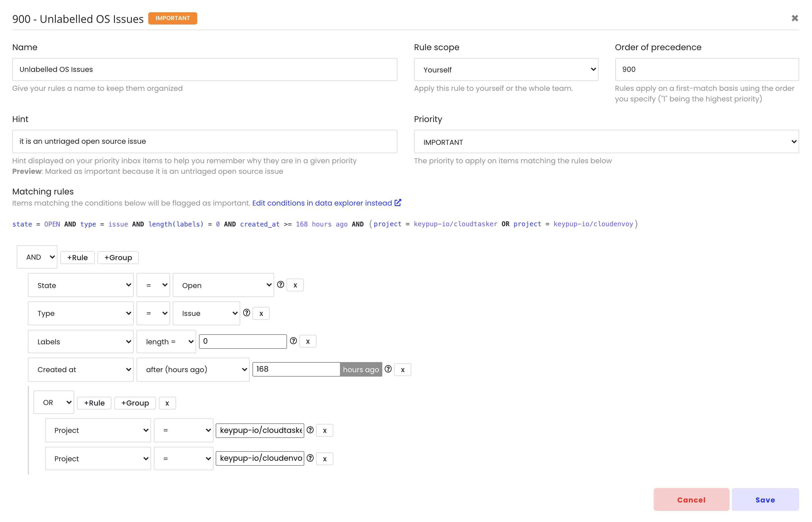The image size is (812, 522).
Task: Open the operator dropdown in Type row
Action: click(153, 314)
